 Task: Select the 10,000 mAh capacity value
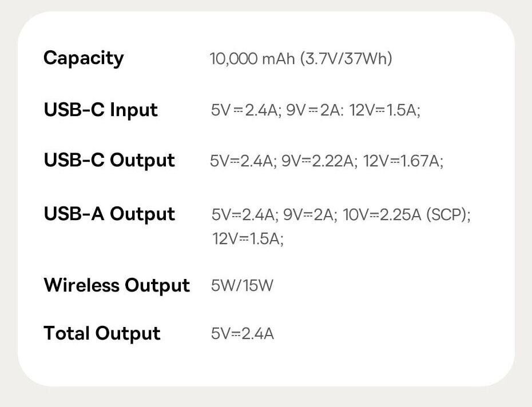[x=252, y=59]
